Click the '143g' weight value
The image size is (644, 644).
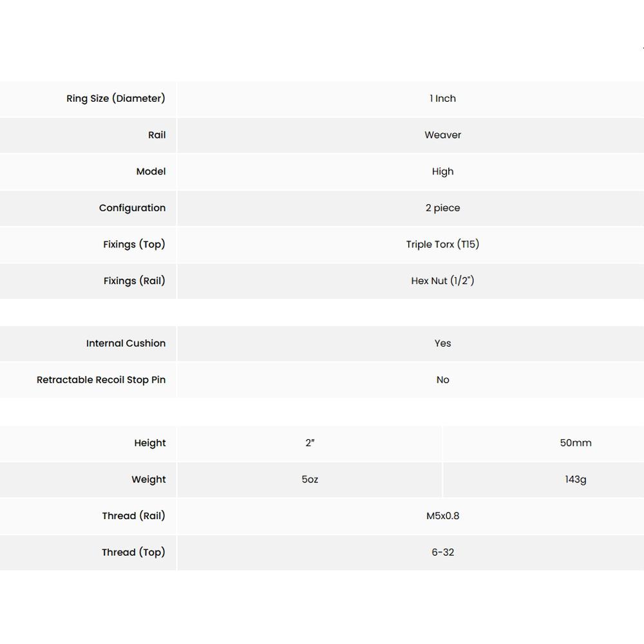tap(575, 480)
